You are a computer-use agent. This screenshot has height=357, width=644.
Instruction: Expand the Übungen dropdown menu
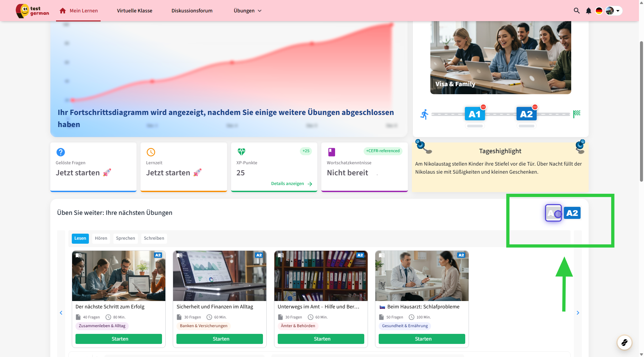248,11
